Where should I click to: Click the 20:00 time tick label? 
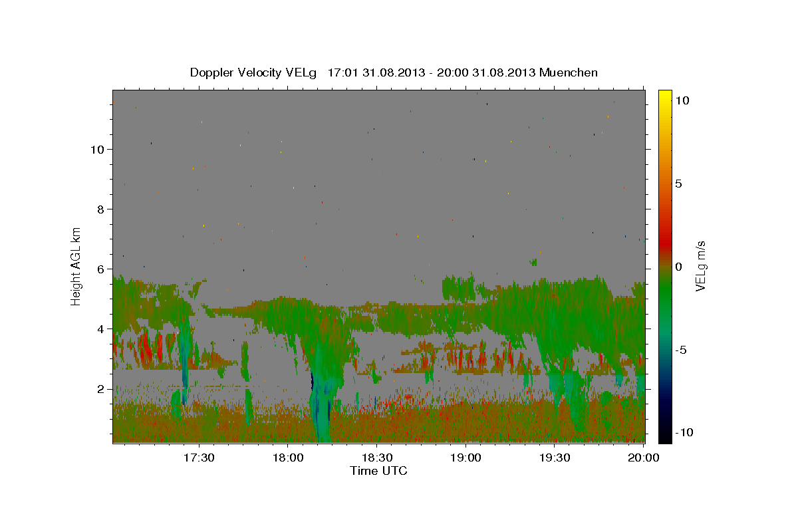[x=644, y=458]
